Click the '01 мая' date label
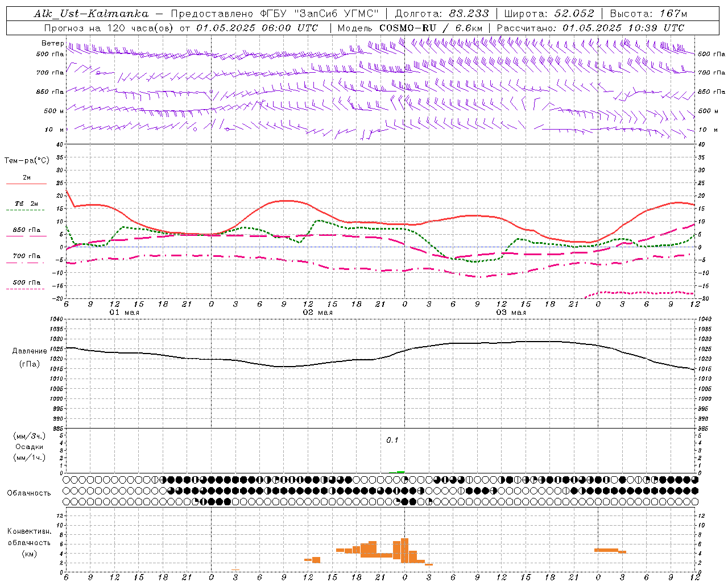The image size is (728, 582). point(125,313)
